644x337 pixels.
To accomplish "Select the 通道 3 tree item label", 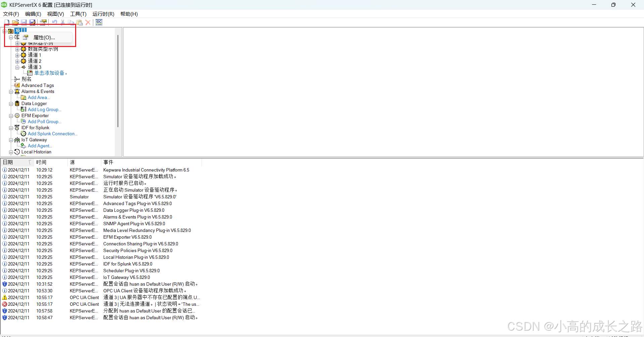I will click(x=35, y=67).
